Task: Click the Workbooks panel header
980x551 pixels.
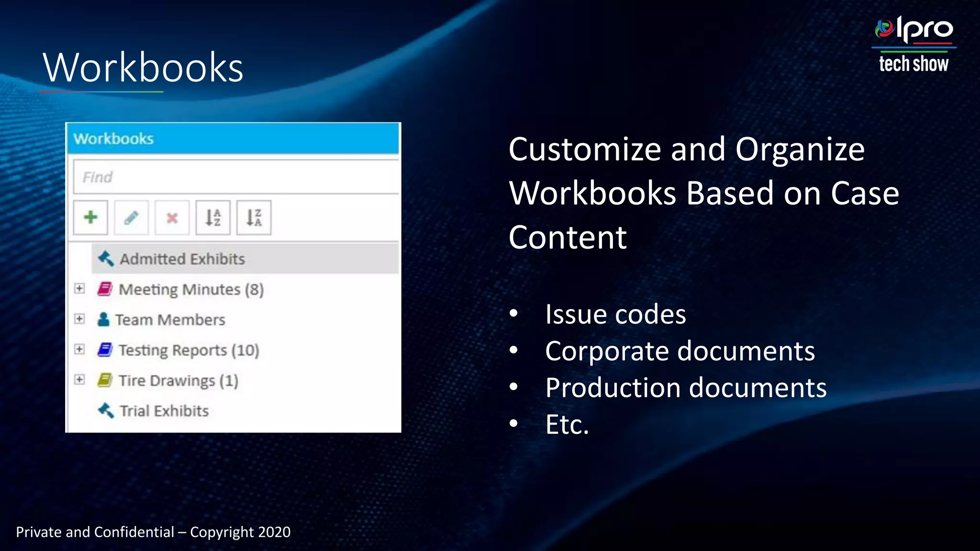Action: click(233, 139)
